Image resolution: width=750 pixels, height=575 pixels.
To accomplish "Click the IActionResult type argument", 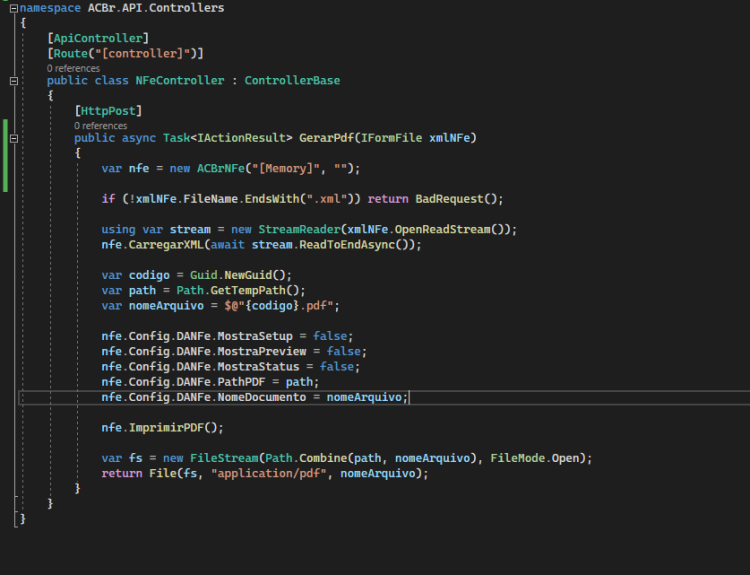I will (x=242, y=138).
